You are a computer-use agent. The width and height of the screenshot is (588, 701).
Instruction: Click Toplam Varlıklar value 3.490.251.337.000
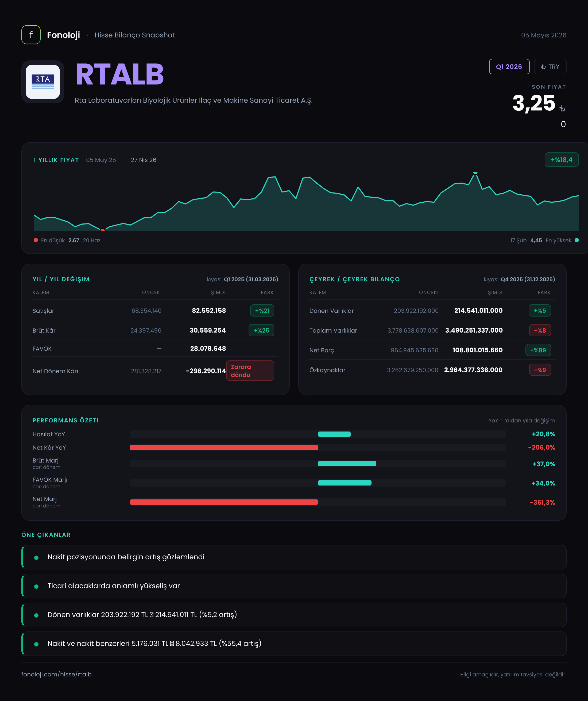[474, 330]
